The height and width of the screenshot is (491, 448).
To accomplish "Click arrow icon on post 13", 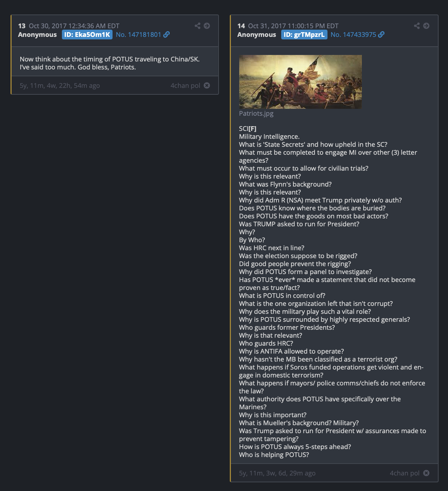I will [x=207, y=26].
